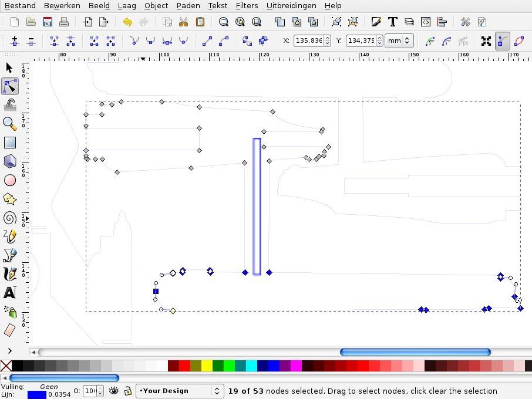
Task: Open the mm units dropdown
Action: click(399, 40)
